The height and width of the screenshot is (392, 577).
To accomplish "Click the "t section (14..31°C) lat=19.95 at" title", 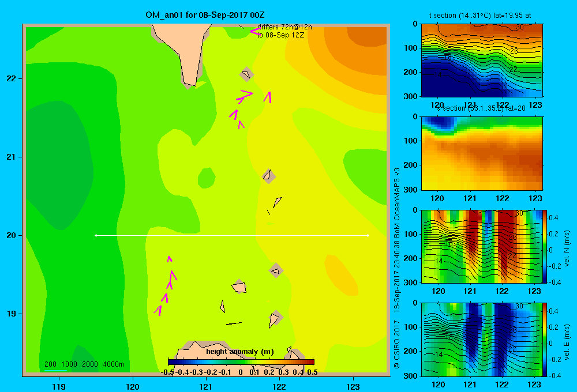I will [x=480, y=16].
